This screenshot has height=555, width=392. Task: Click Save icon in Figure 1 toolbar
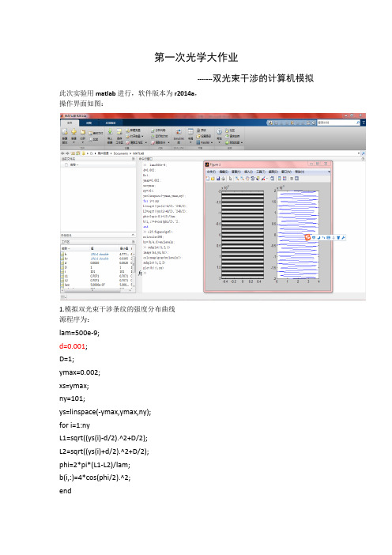coord(218,179)
